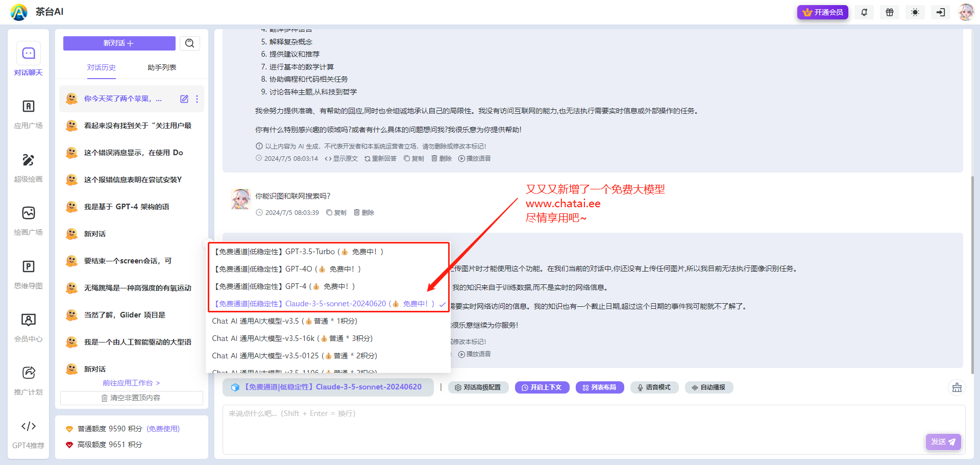Select GPT-4O free model option
Screen dimensions: 980x465
pos(329,269)
